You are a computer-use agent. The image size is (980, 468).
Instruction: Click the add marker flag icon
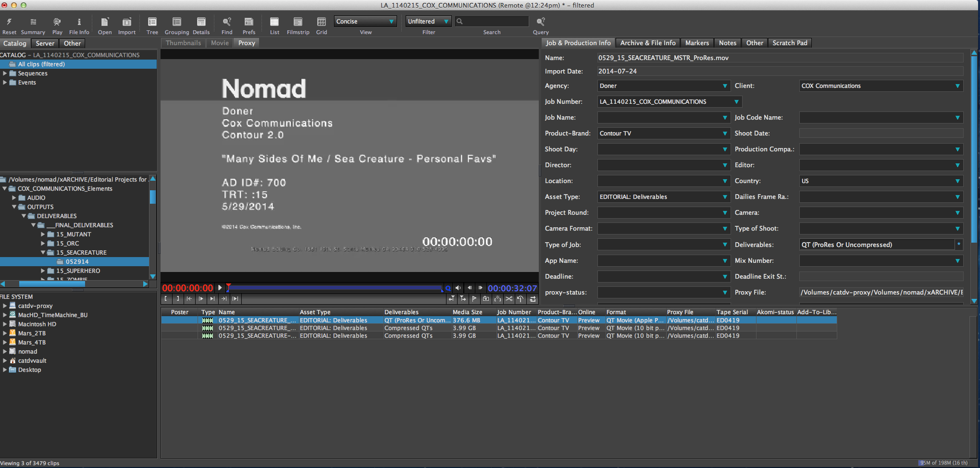click(474, 299)
